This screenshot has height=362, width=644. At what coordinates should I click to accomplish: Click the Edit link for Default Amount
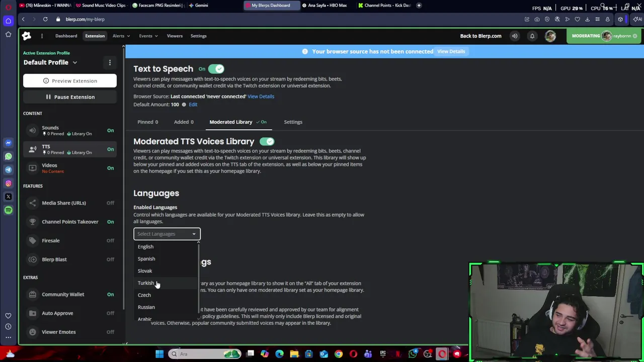coord(193,105)
